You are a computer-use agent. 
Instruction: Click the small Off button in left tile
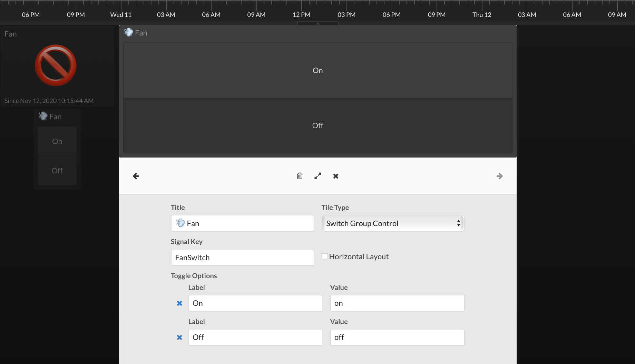(57, 171)
